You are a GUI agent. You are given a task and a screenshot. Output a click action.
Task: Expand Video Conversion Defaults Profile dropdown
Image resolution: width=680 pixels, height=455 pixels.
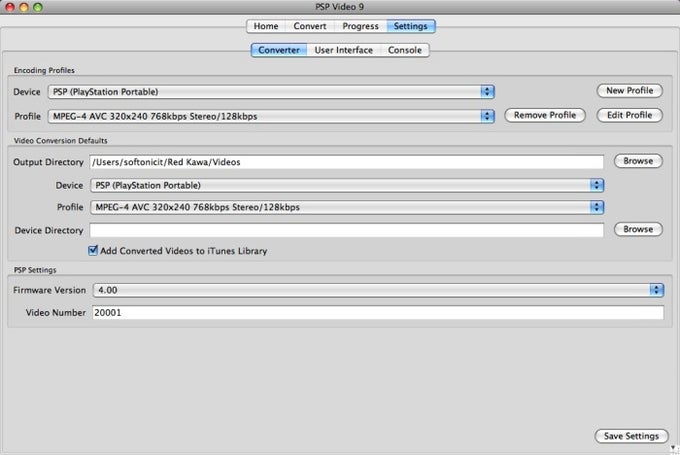(347, 207)
